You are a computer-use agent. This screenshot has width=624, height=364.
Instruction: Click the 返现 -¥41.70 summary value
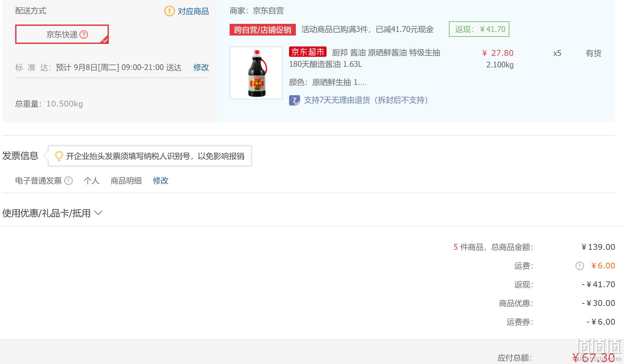[598, 285]
